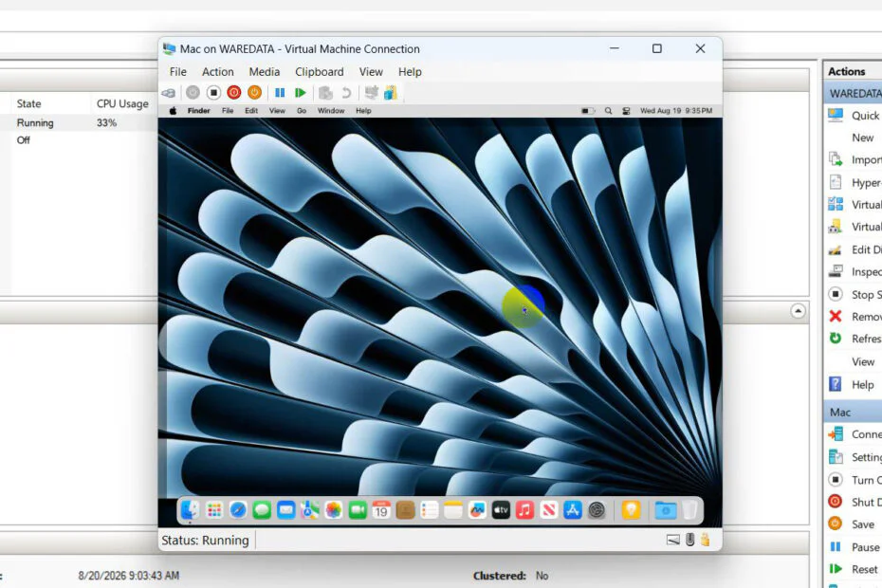Open Contacts from the Dock
This screenshot has width=882, height=588.
pyautogui.click(x=406, y=510)
